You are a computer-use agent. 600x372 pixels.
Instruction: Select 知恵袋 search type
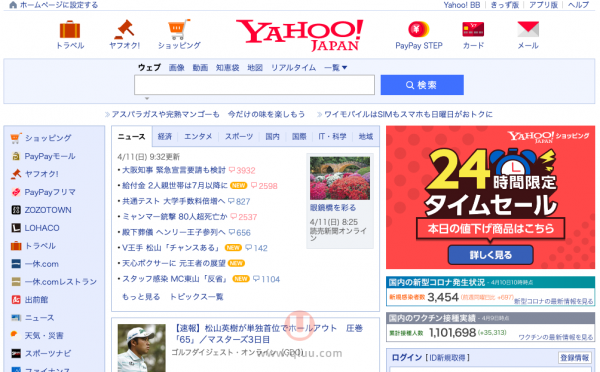(x=227, y=68)
